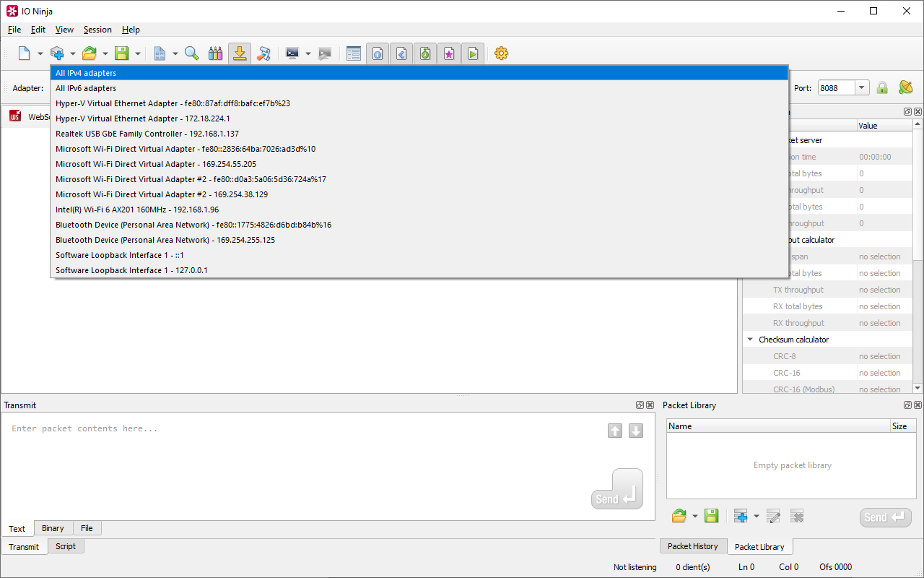
Task: Open the Edit menu
Action: coord(38,30)
